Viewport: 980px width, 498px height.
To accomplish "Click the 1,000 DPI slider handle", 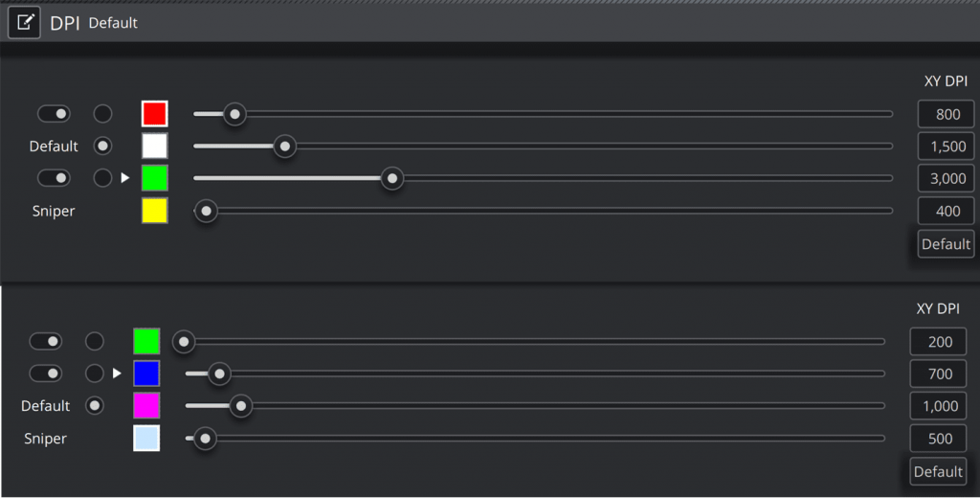I will click(x=241, y=406).
